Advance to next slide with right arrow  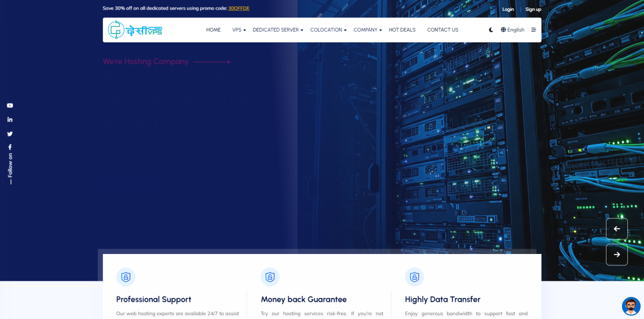tap(617, 255)
